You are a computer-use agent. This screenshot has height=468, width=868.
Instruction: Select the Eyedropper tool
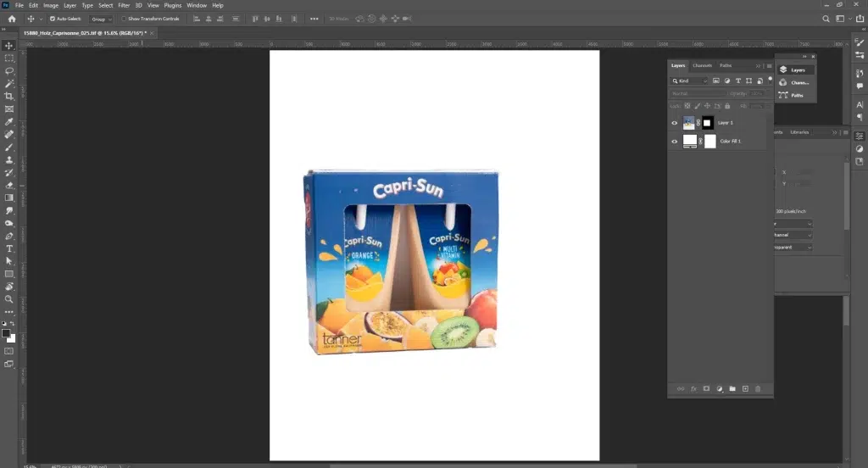[x=8, y=122]
